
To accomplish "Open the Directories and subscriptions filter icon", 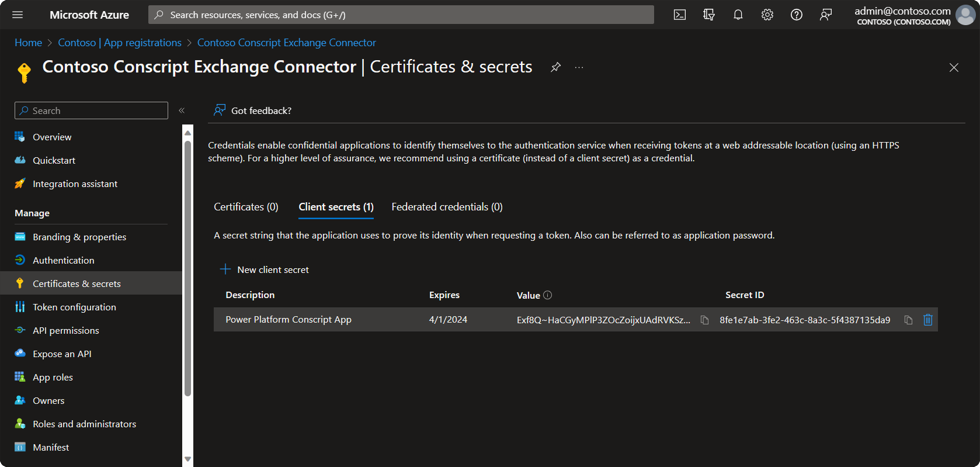I will point(709,15).
